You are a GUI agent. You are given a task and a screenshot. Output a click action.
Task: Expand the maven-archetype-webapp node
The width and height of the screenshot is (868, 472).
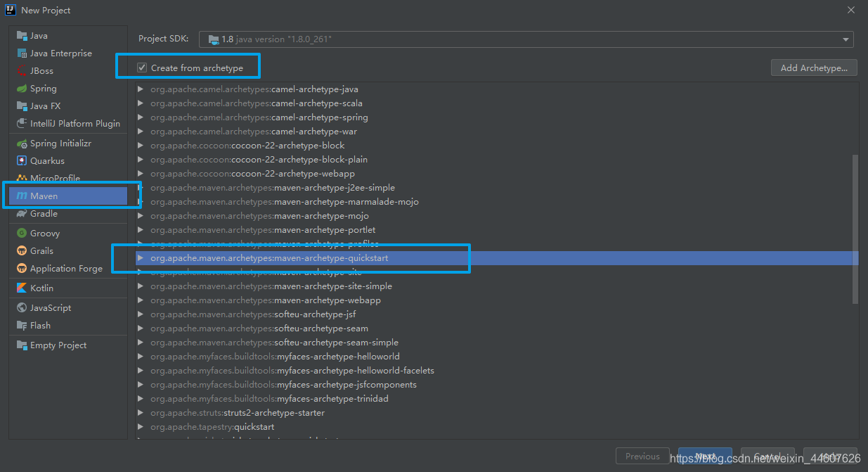pos(141,300)
